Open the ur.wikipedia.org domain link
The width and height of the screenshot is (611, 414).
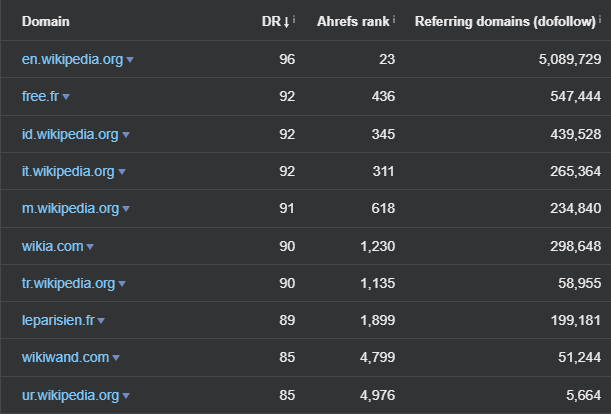(71, 395)
